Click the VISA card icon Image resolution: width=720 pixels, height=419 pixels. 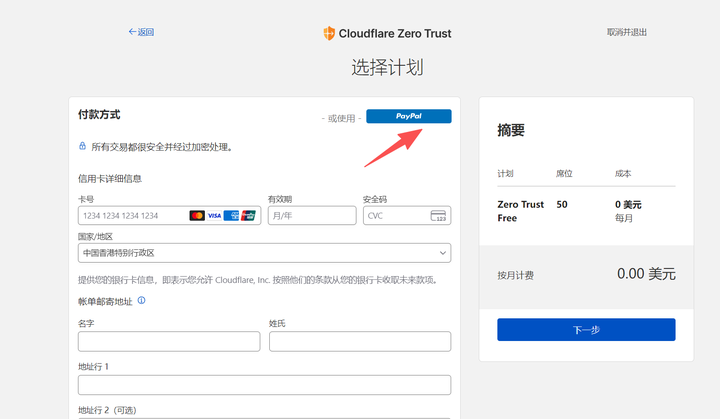pyautogui.click(x=214, y=216)
